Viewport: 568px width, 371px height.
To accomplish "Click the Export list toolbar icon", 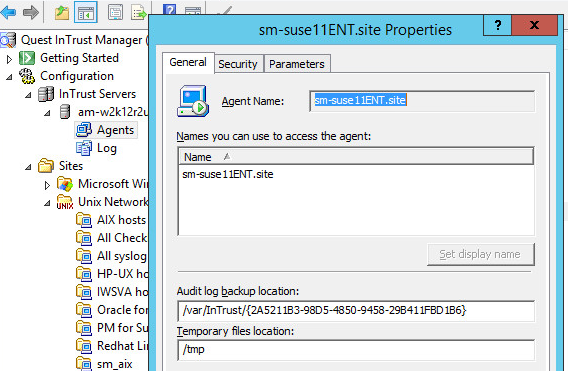I will (x=138, y=13).
